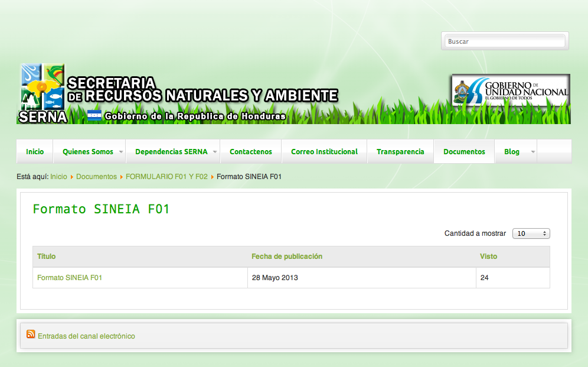Open the Formato SINEIA F01 document link
This screenshot has width=588, height=367.
pyautogui.click(x=70, y=278)
